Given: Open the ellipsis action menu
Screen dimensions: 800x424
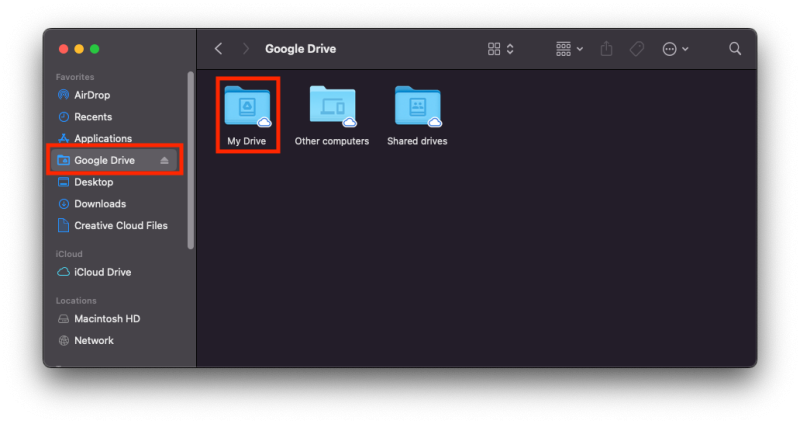Looking at the screenshot, I should point(675,49).
